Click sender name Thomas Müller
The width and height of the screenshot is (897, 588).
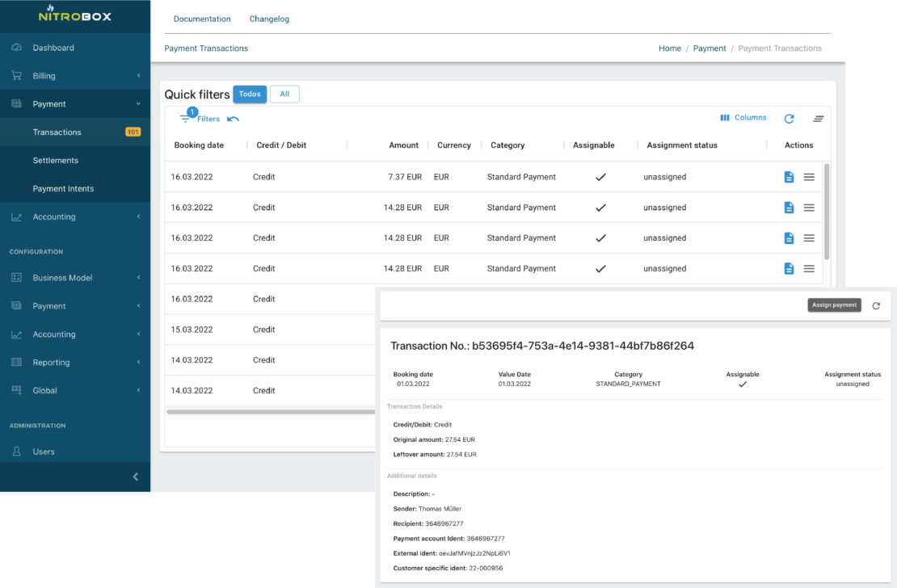(x=440, y=509)
